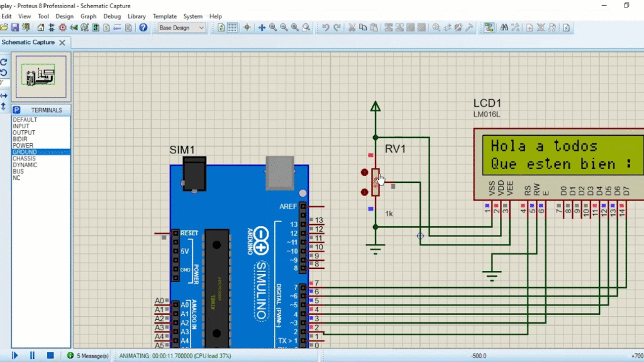Toggle false origin crosshair icon
Viewport: 644px width, 362px height.
tap(247, 28)
